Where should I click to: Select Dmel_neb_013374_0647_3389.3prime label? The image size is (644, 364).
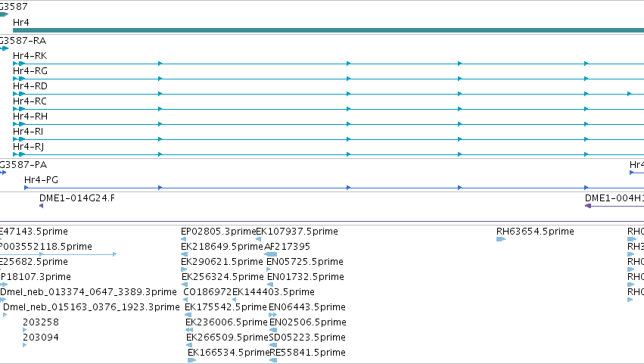coord(89,293)
